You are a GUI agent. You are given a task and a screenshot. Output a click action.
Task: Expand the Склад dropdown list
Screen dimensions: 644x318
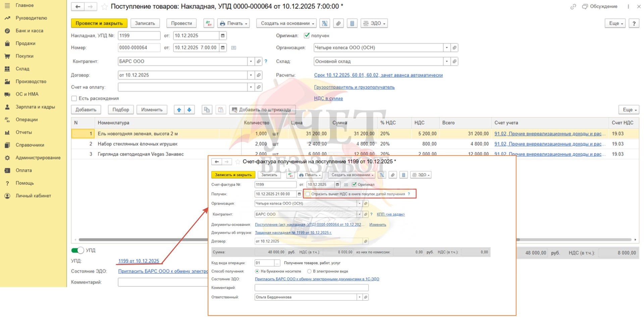coord(446,61)
